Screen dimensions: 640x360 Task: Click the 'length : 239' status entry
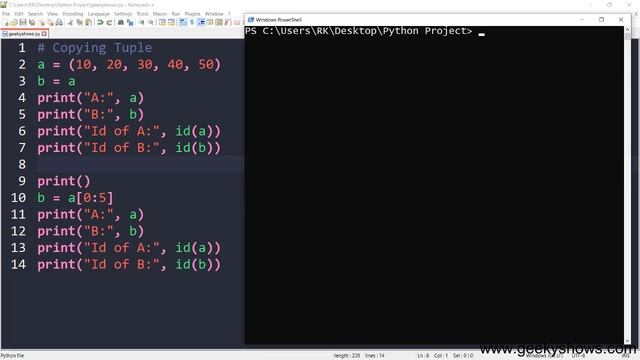tap(347, 356)
